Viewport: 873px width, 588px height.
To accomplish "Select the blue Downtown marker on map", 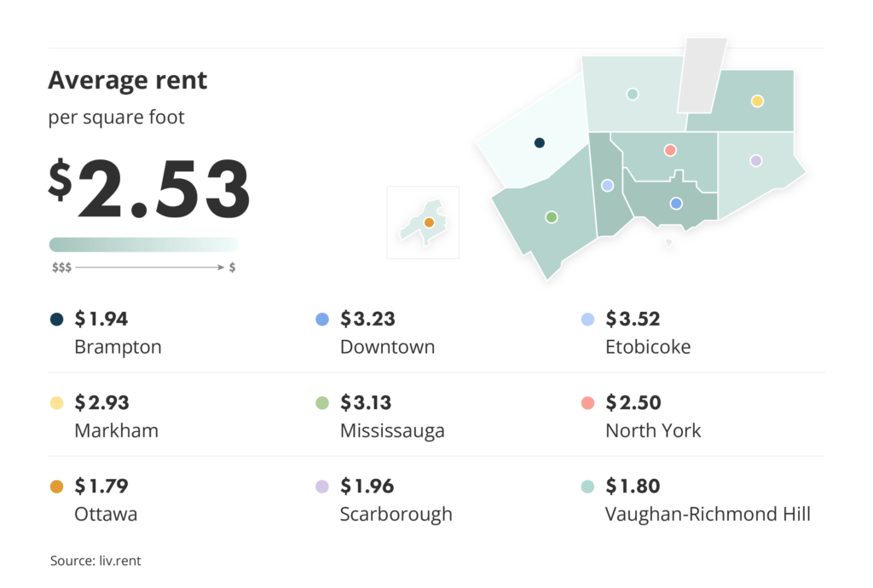I will [x=676, y=204].
